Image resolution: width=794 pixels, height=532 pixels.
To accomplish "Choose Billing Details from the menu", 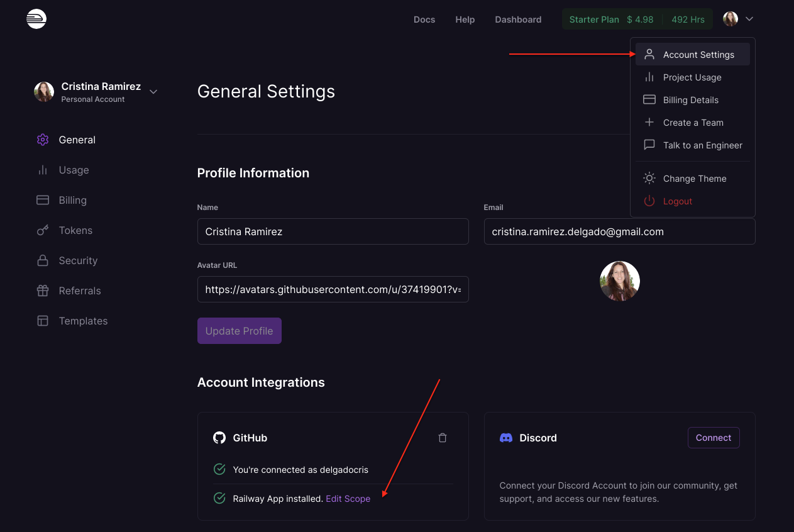I will [693, 100].
